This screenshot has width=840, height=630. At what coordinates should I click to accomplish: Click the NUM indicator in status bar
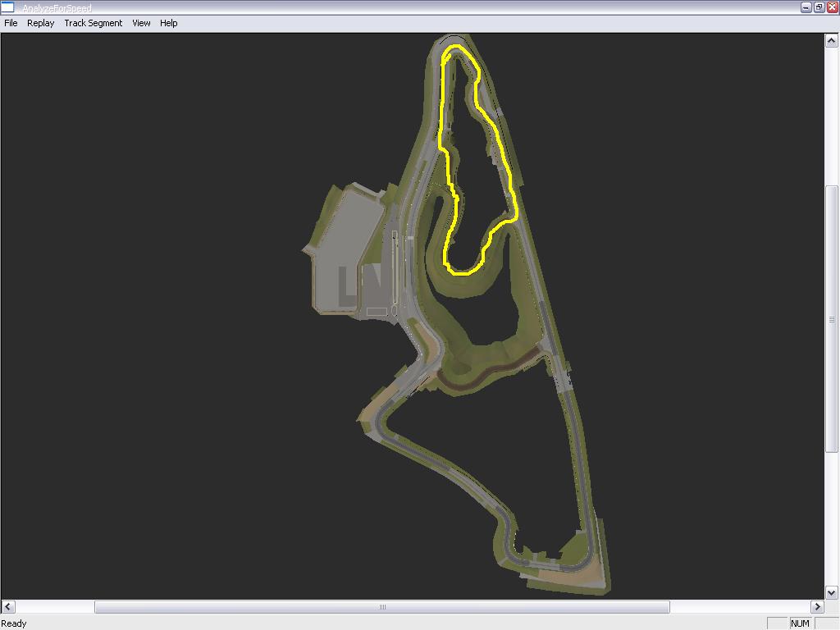point(801,623)
